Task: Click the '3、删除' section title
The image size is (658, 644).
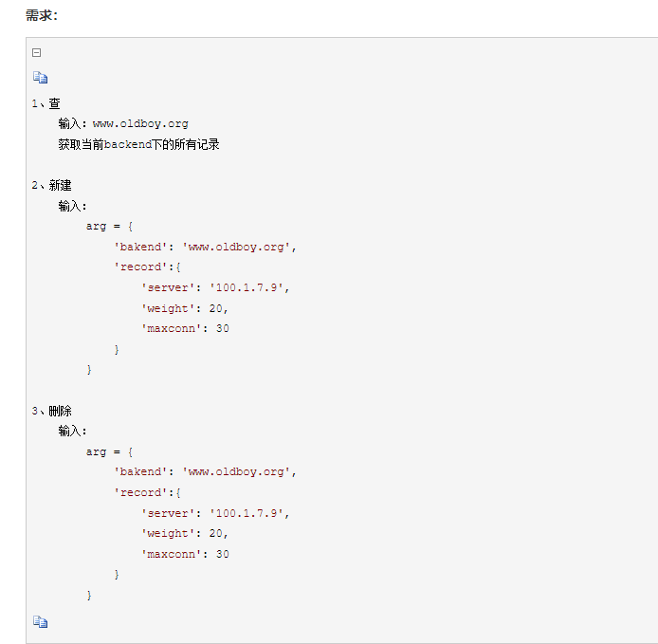Action: coord(51,411)
